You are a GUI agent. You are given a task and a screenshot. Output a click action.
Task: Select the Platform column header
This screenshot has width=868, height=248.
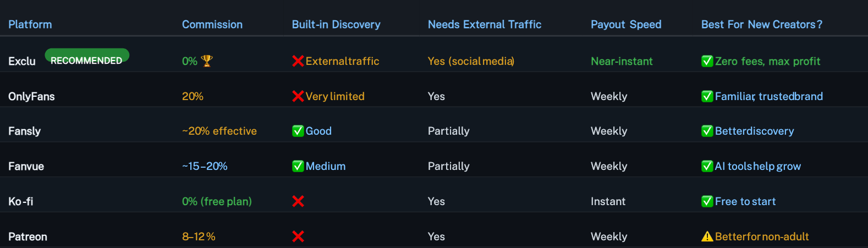(x=30, y=25)
